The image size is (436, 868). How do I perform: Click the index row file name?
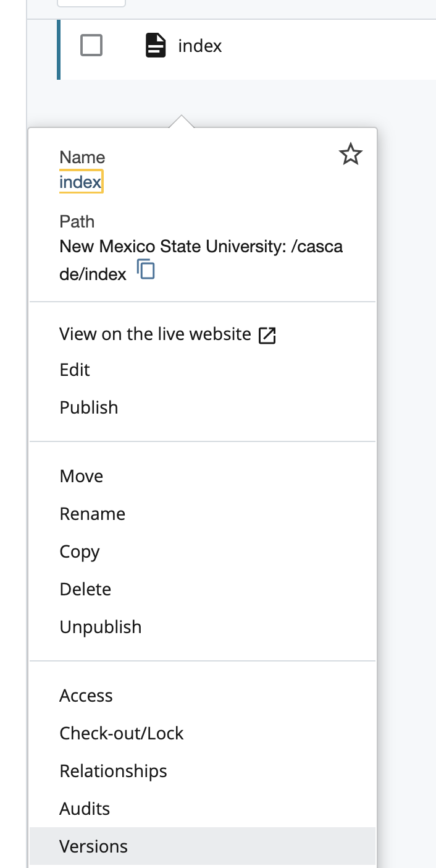pos(200,46)
